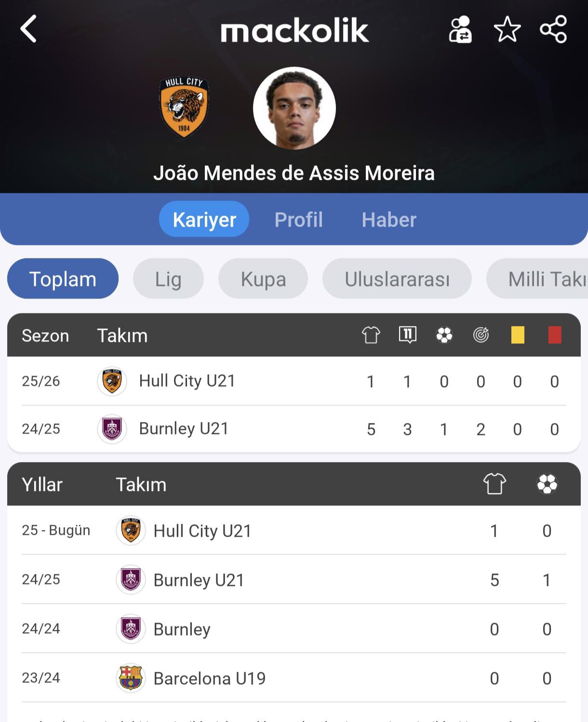Image resolution: width=588 pixels, height=722 pixels.
Task: Tap the back arrow icon
Action: click(29, 29)
